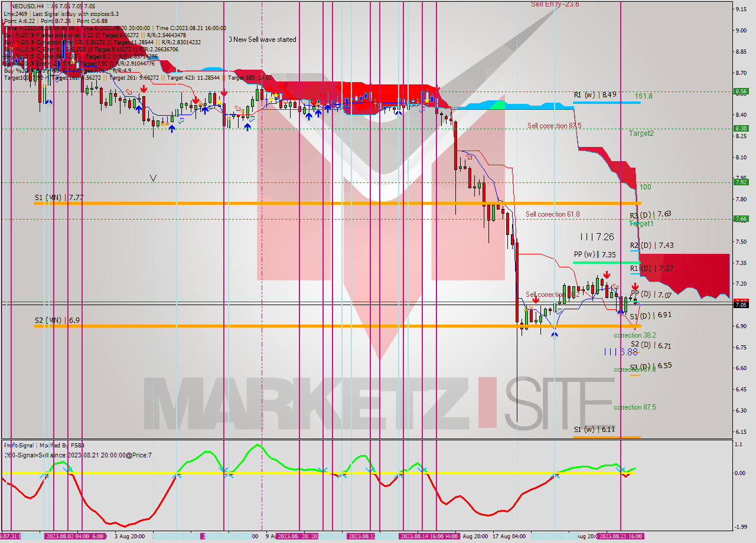Click the green 7.92 price axis tag
This screenshot has height=543, width=756.
point(741,182)
